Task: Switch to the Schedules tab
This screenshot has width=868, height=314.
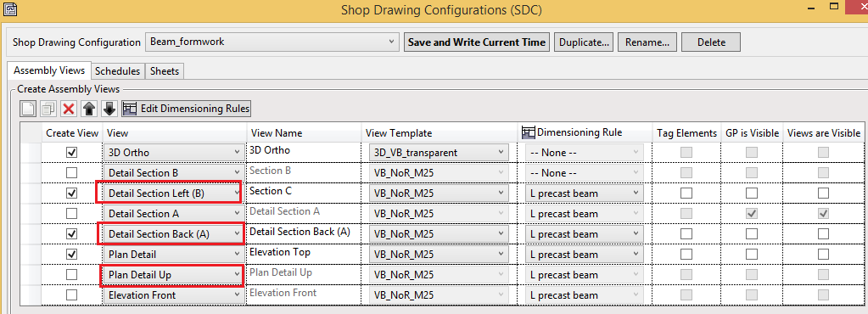Action: tap(117, 71)
